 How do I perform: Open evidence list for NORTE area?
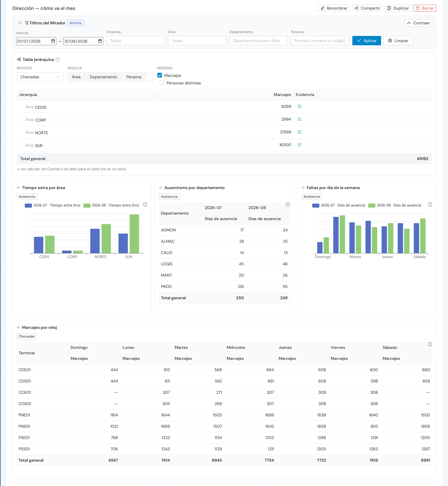coord(299,132)
